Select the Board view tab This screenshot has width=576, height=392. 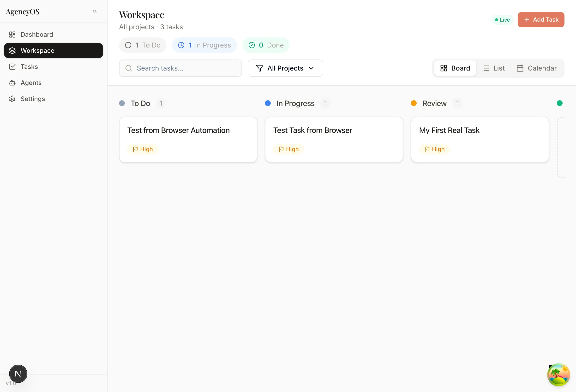coord(455,68)
